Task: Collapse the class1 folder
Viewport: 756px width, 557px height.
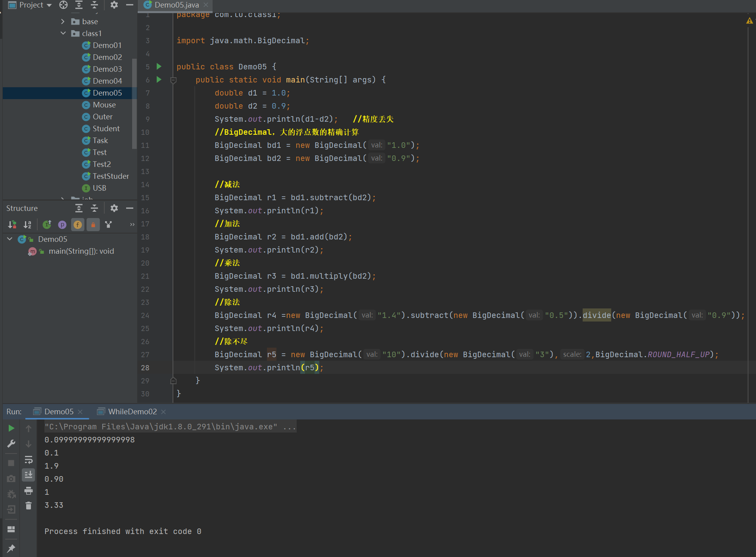Action: (x=63, y=33)
